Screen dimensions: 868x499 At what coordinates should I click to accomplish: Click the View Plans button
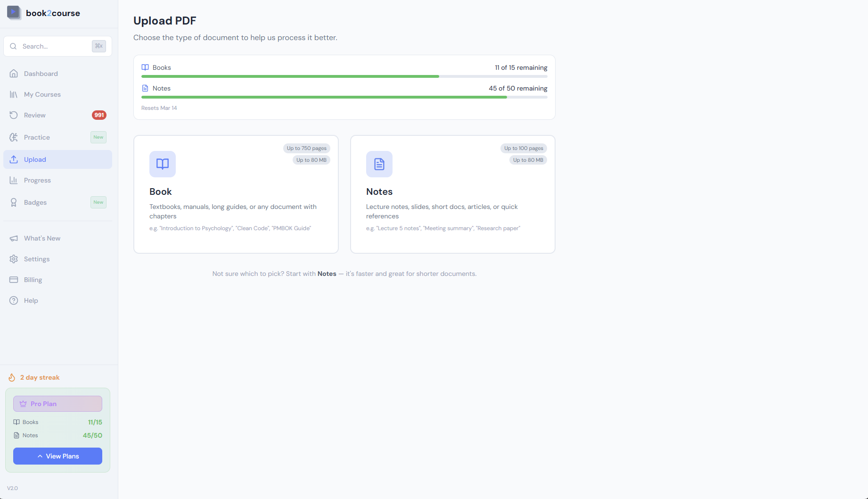point(57,456)
